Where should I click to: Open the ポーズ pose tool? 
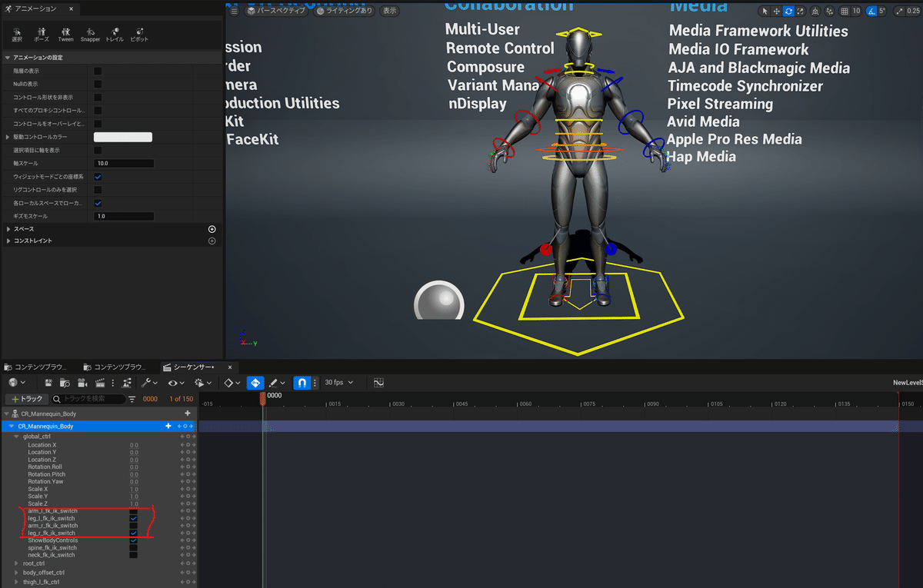42,33
